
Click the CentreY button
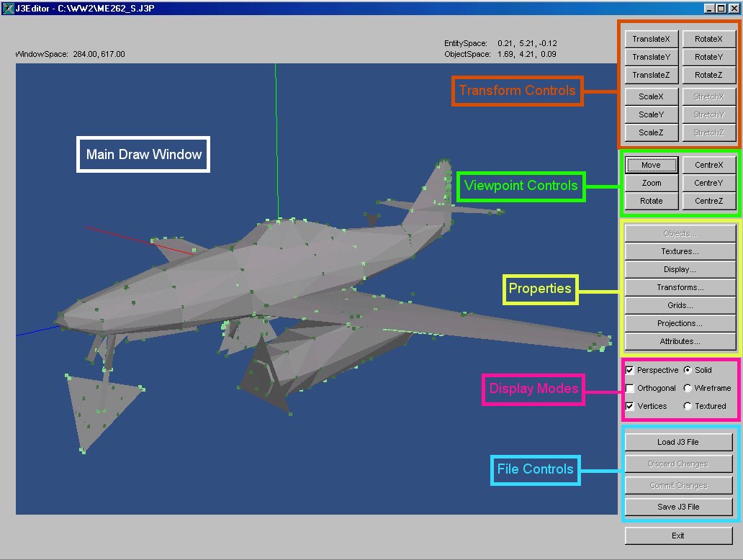tap(709, 183)
